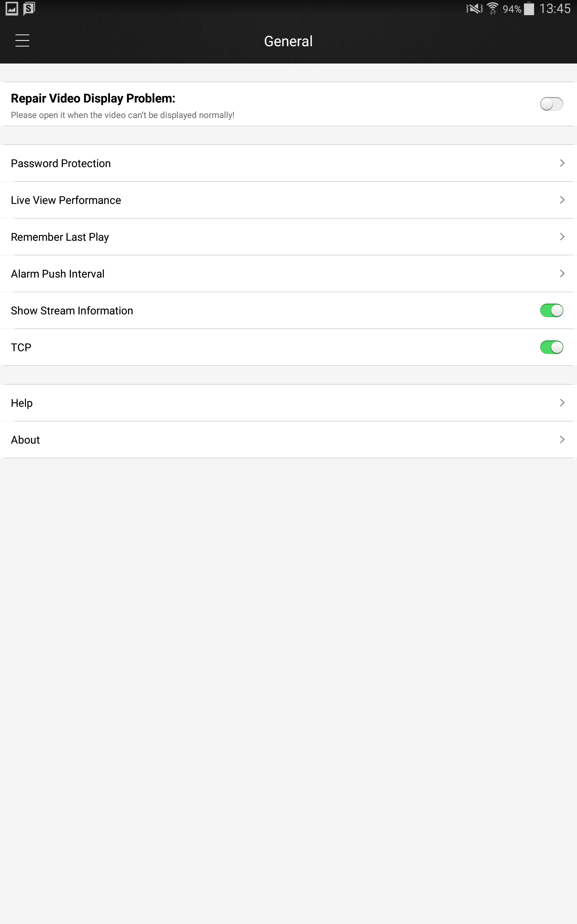Image resolution: width=577 pixels, height=924 pixels.
Task: Turn off the TCP switch
Action: (x=551, y=347)
